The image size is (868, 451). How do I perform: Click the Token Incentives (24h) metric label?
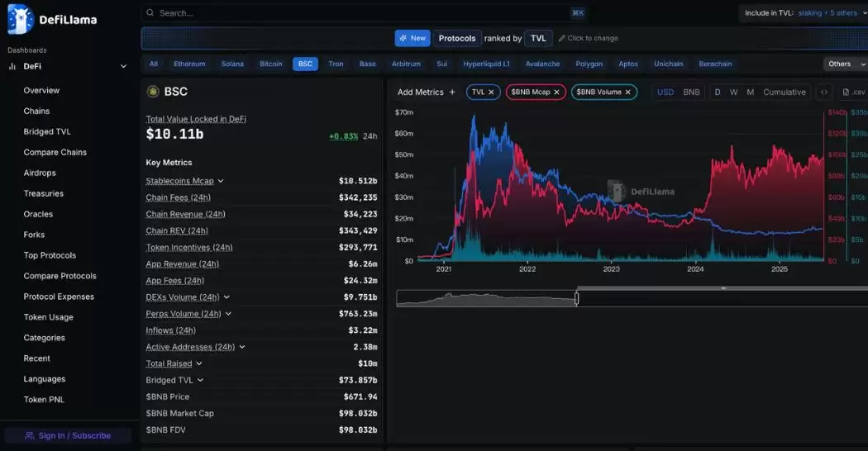point(189,247)
